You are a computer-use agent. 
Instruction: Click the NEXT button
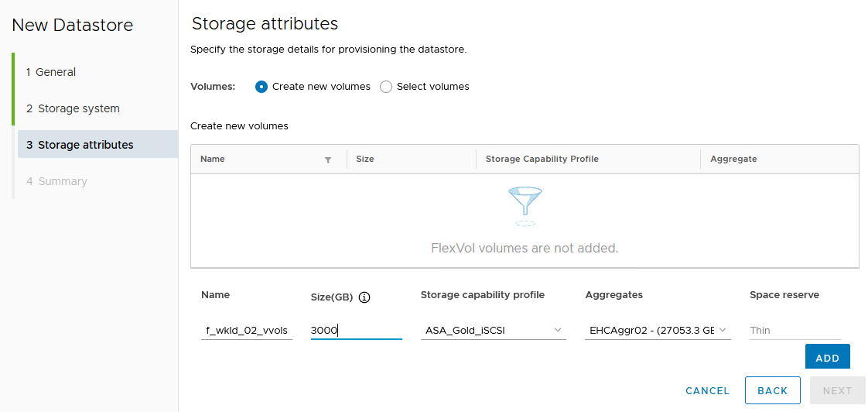tap(837, 391)
